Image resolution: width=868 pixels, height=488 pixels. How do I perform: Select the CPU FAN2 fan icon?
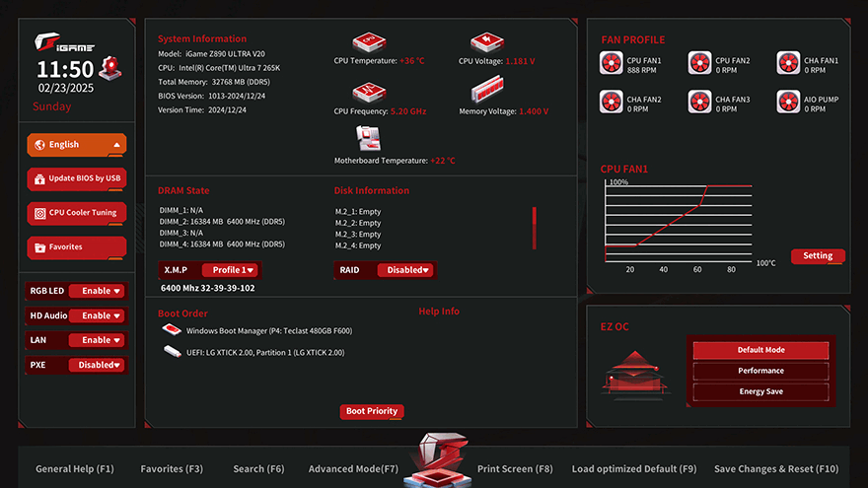[x=699, y=63]
